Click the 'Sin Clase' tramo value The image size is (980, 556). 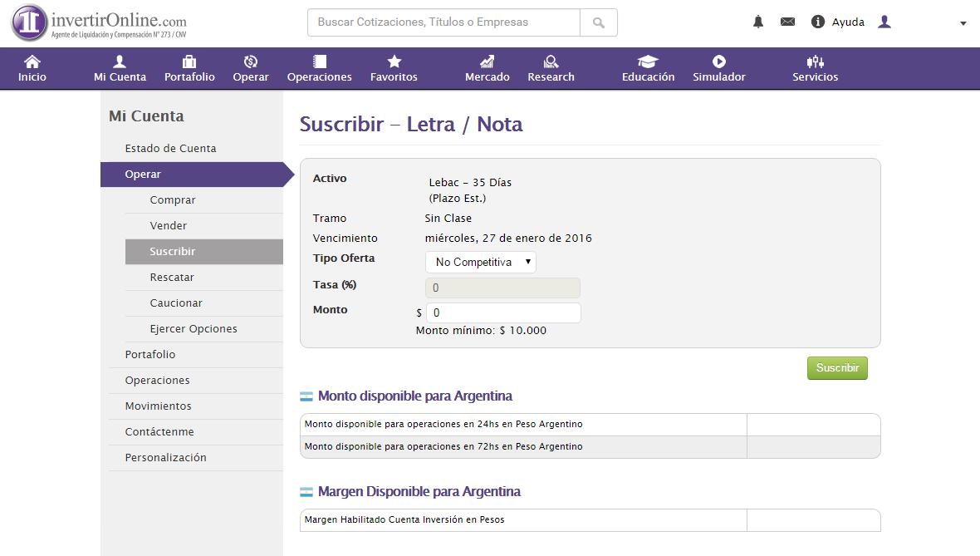(448, 219)
